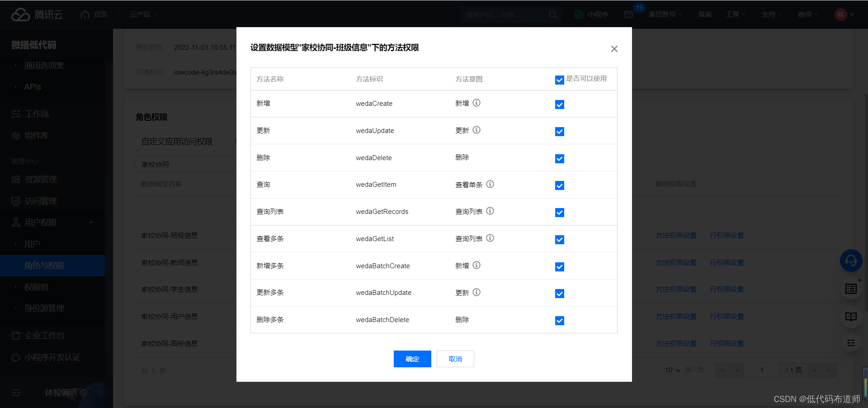Select 角色与权限 in the sidebar
The width and height of the screenshot is (868, 408).
(x=52, y=266)
